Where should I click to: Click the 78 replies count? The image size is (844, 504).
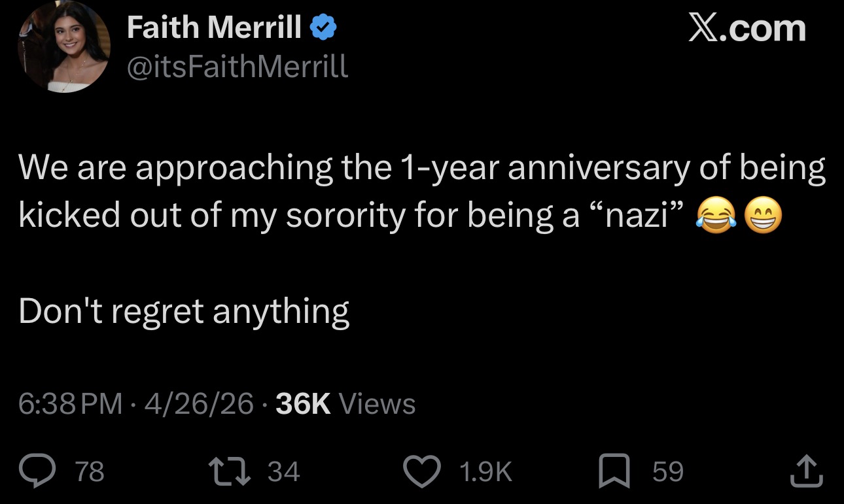tap(90, 471)
